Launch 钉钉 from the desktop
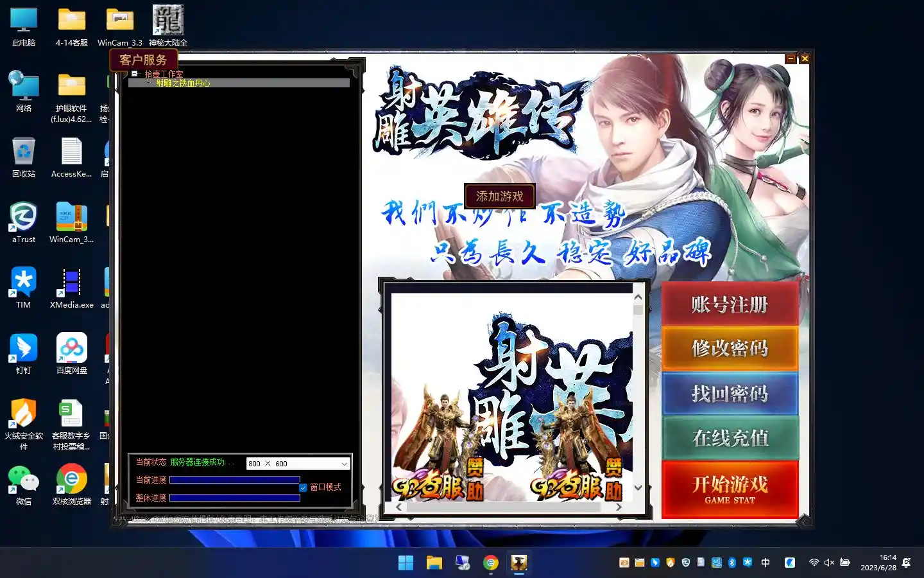This screenshot has width=924, height=578. (x=24, y=355)
